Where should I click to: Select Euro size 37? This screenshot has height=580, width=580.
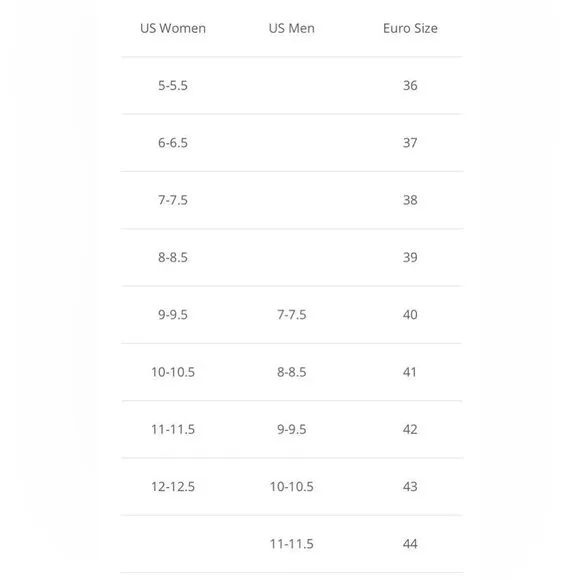click(x=410, y=143)
